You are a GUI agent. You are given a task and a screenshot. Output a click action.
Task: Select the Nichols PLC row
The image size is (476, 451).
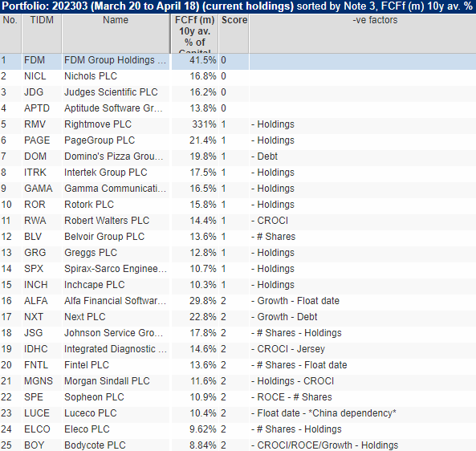238,76
